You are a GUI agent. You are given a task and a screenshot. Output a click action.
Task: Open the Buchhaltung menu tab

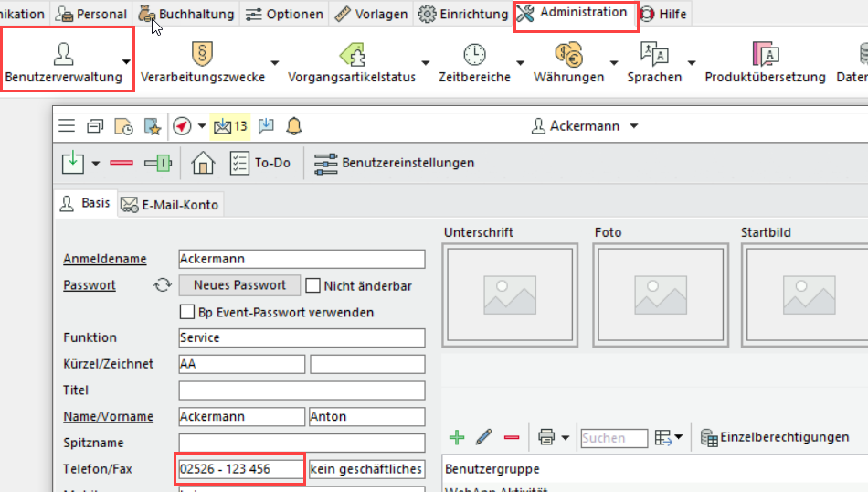187,14
